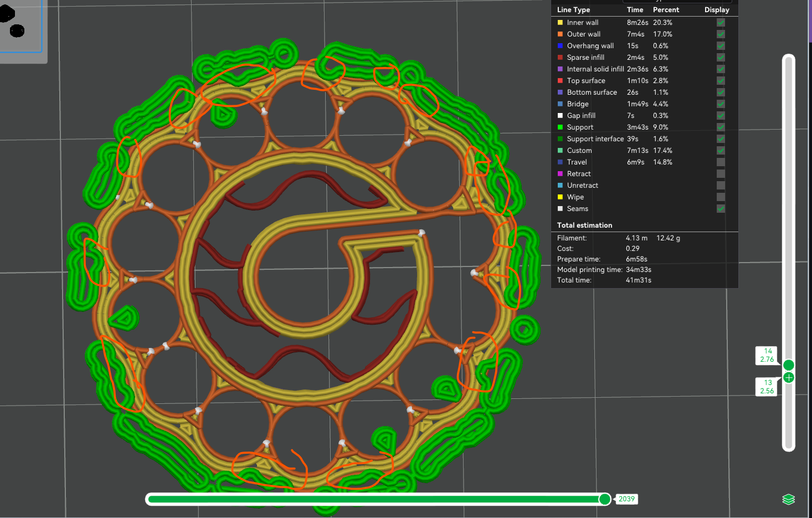Click the 14 / 2.76 layer marker label
Image resolution: width=812 pixels, height=518 pixels.
point(766,355)
